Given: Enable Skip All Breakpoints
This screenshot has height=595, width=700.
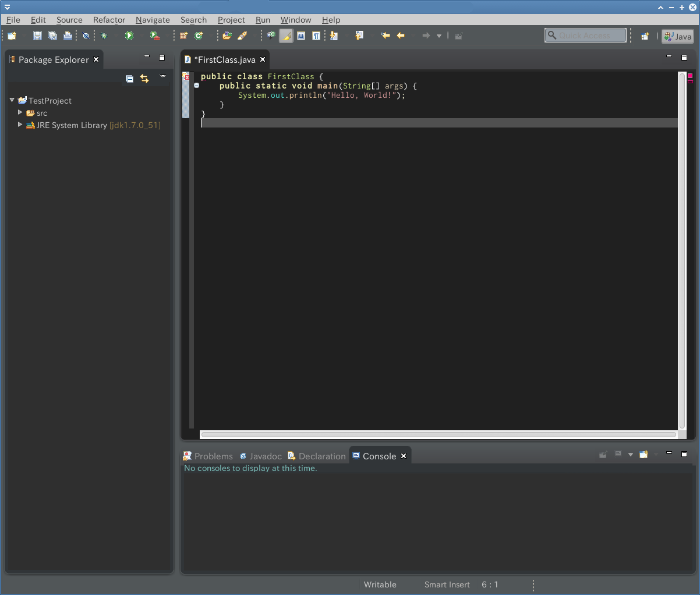Looking at the screenshot, I should (85, 36).
